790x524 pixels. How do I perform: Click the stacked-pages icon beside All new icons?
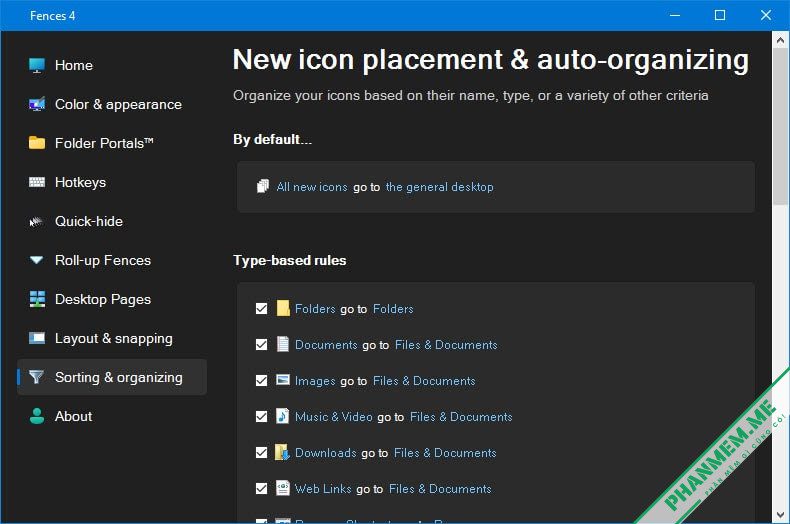pos(262,186)
